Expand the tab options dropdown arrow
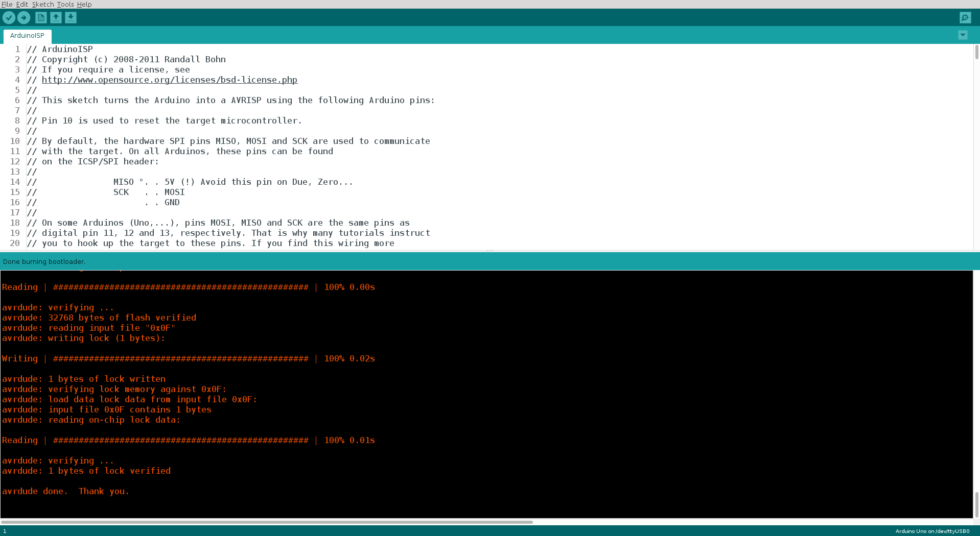This screenshot has height=536, width=980. pos(963,35)
